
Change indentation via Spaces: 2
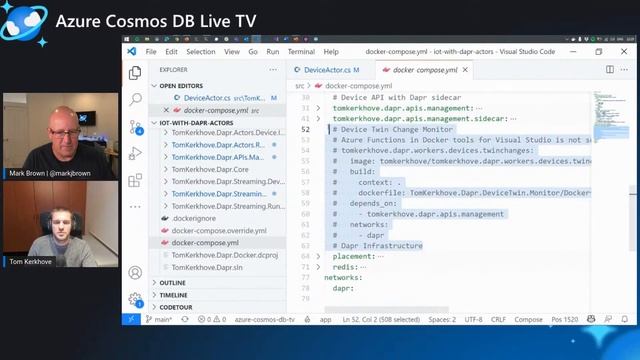coord(442,319)
